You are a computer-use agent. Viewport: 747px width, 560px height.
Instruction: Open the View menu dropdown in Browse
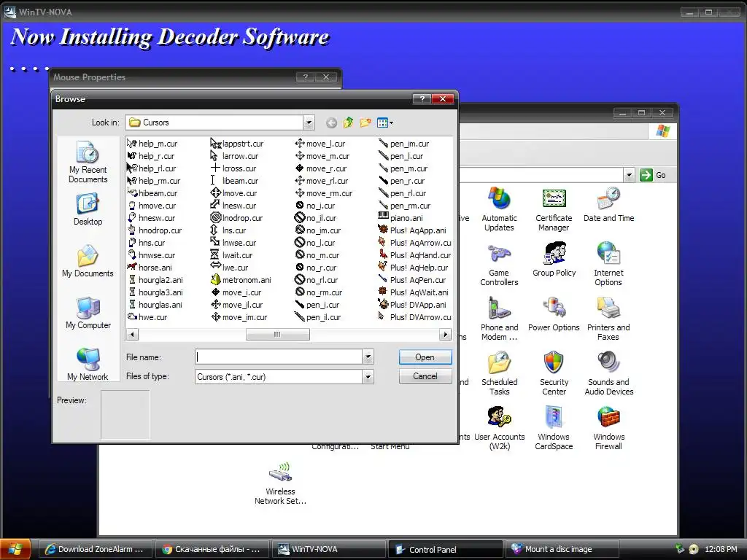(385, 122)
